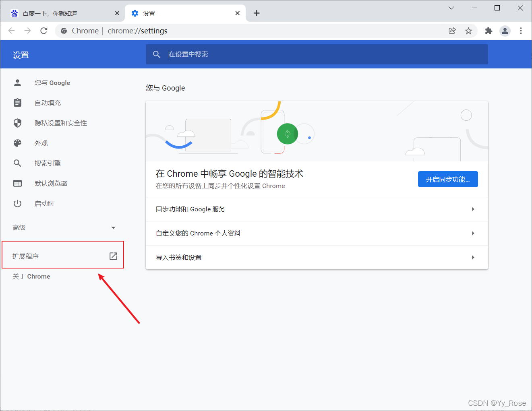Click the browser window icon beside 默认浏览器

[x=17, y=183]
